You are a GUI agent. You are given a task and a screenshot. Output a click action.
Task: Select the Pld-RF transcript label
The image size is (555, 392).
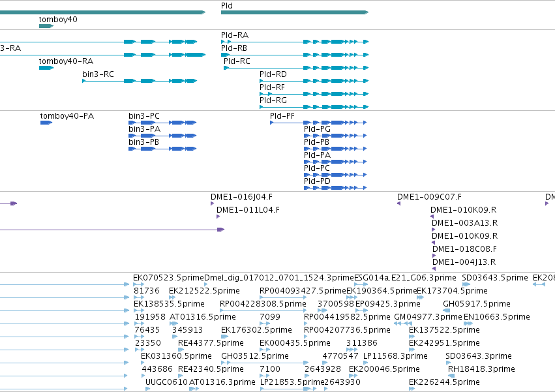(272, 87)
